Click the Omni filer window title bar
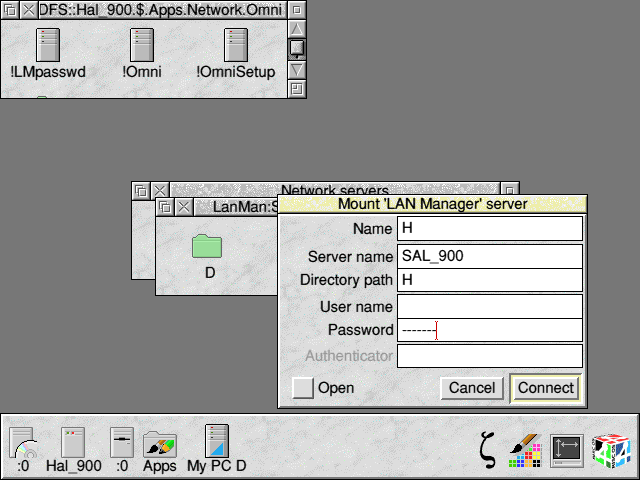 (162, 10)
